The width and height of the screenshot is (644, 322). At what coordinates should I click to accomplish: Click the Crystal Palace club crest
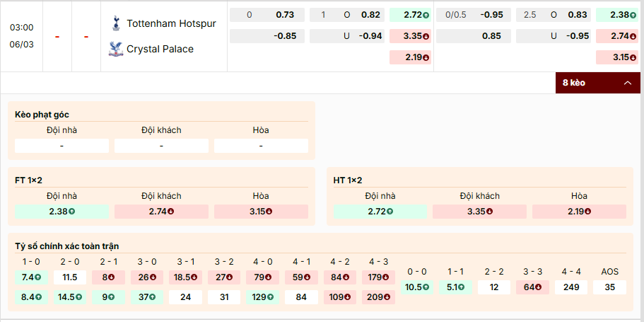click(115, 49)
